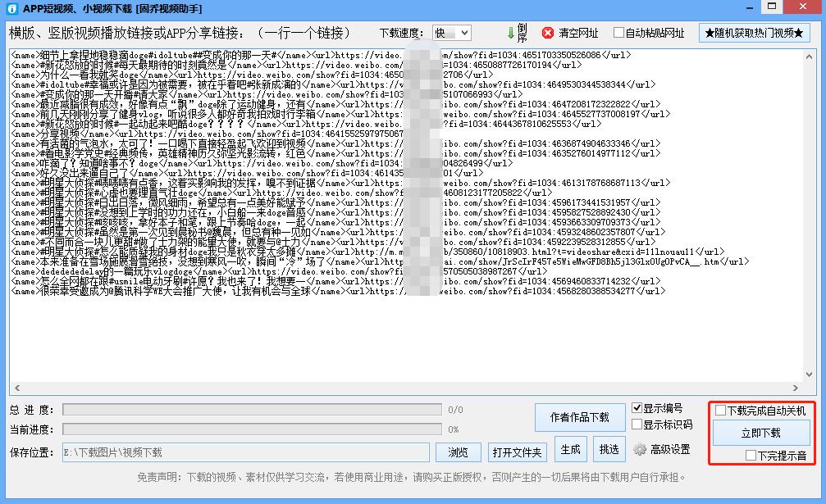This screenshot has width=826, height=504.
Task: Enable 下载完成自动关机 checkbox
Action: pyautogui.click(x=720, y=411)
